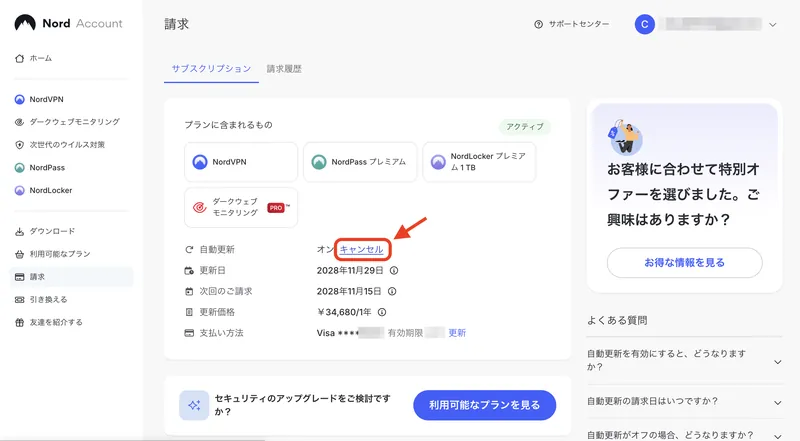The image size is (800, 441).
Task: Click the NordVPN plan card
Action: click(x=241, y=162)
